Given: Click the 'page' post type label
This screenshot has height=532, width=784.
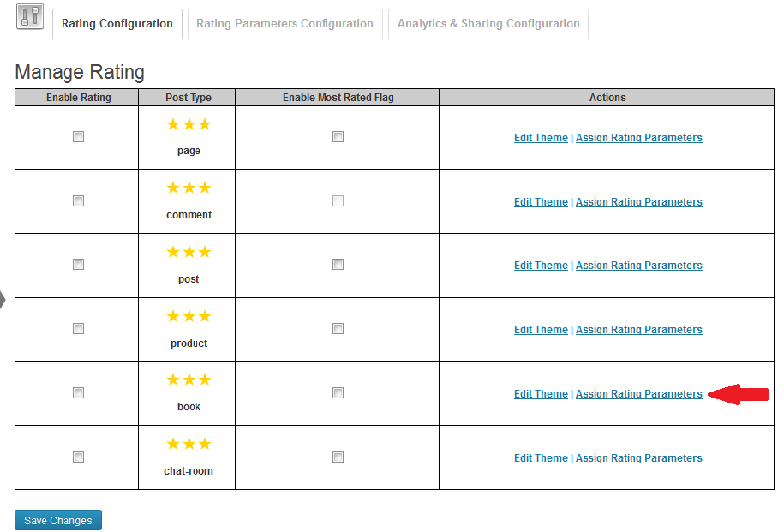Looking at the screenshot, I should click(189, 151).
